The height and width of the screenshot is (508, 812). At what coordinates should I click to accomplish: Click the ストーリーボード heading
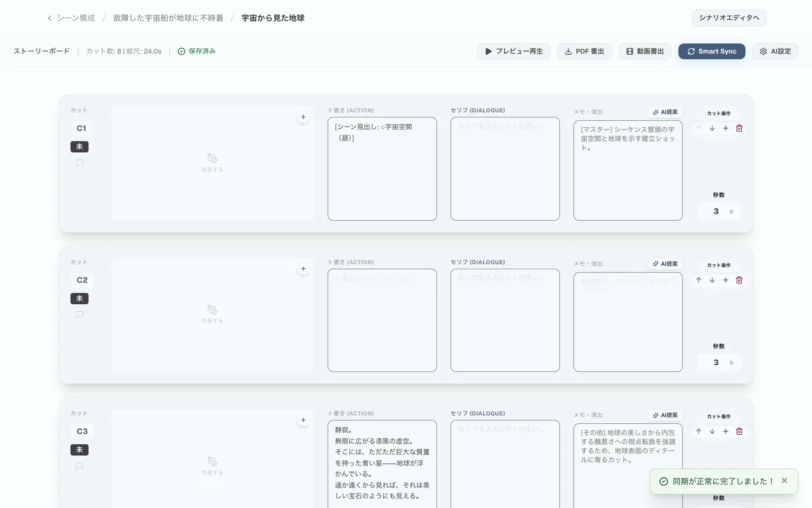42,51
